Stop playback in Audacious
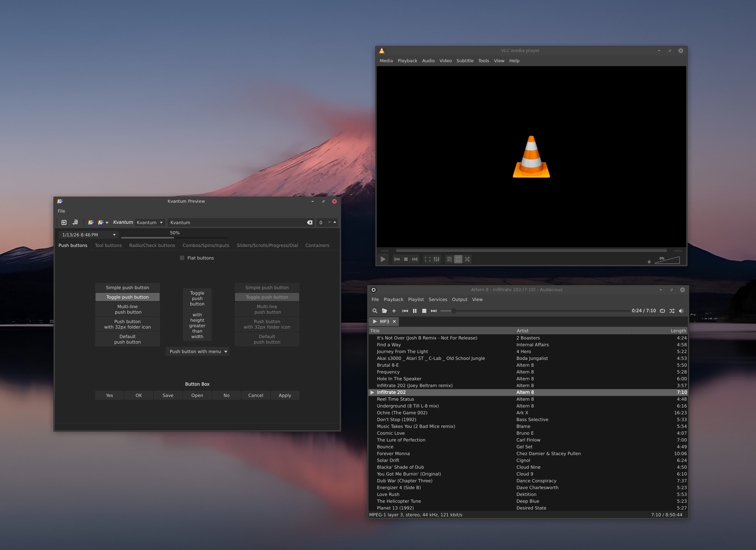The image size is (756, 550). pos(424,311)
